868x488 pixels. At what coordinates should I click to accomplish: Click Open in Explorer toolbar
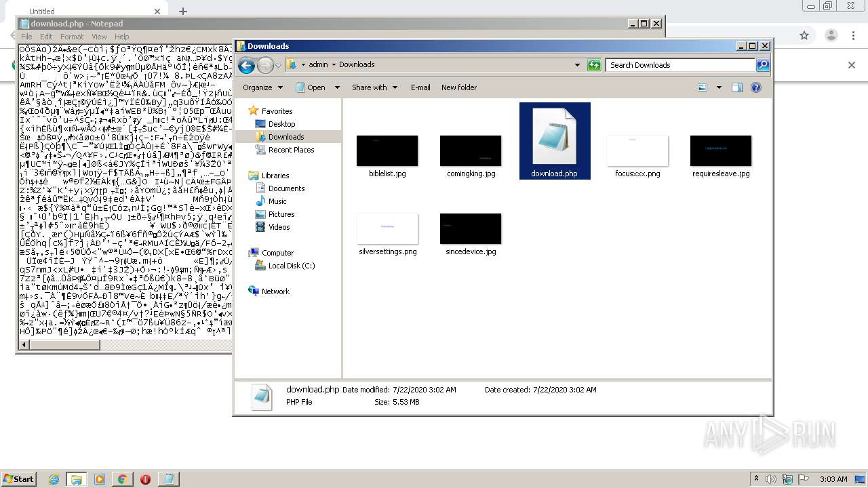click(311, 87)
